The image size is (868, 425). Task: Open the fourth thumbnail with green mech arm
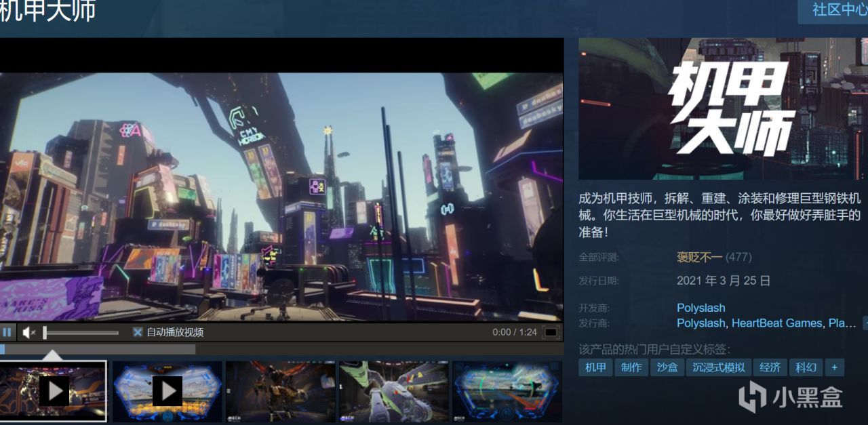click(x=394, y=391)
